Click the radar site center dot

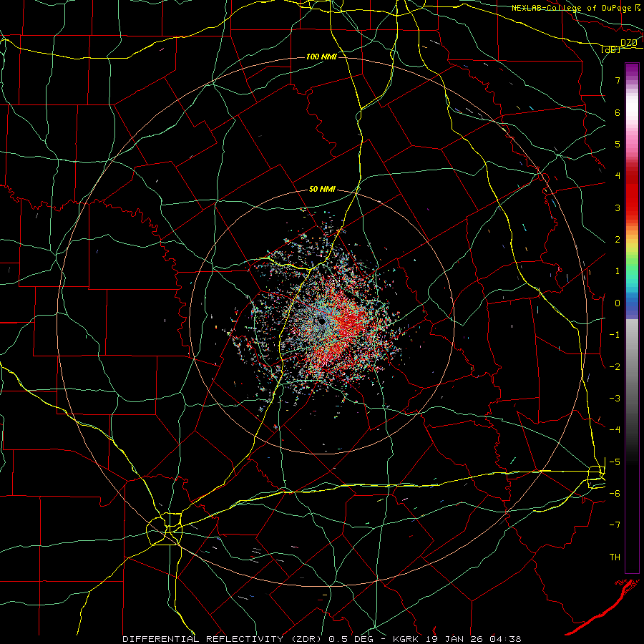tap(321, 321)
